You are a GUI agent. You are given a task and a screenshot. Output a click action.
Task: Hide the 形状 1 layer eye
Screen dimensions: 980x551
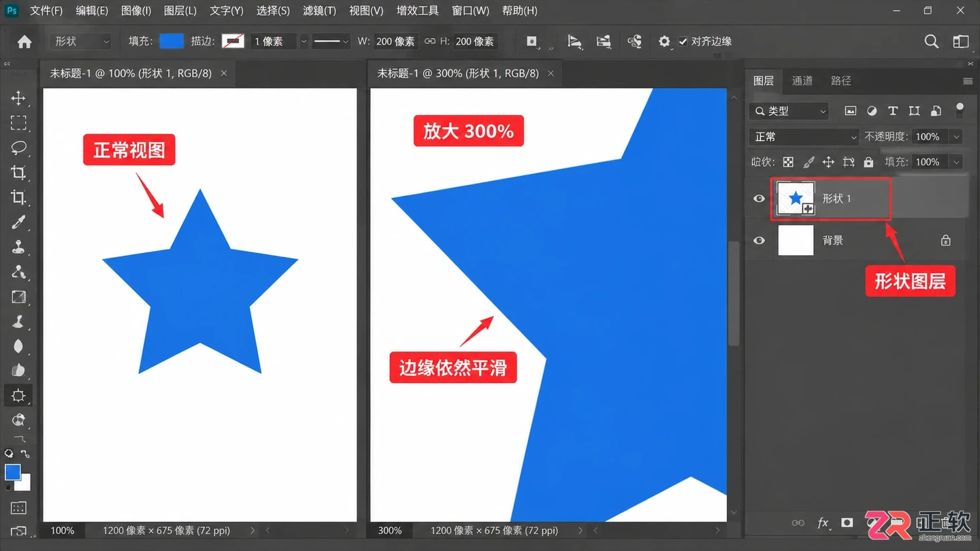[759, 199]
